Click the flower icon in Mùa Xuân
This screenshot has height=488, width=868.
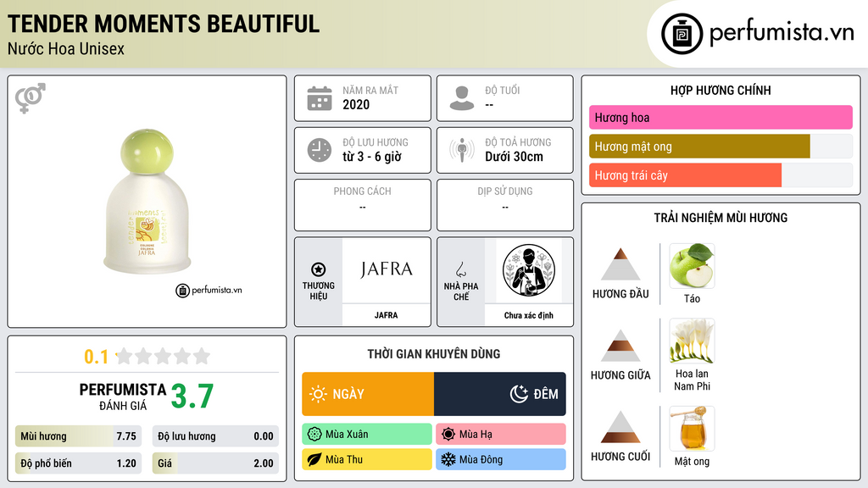point(314,435)
